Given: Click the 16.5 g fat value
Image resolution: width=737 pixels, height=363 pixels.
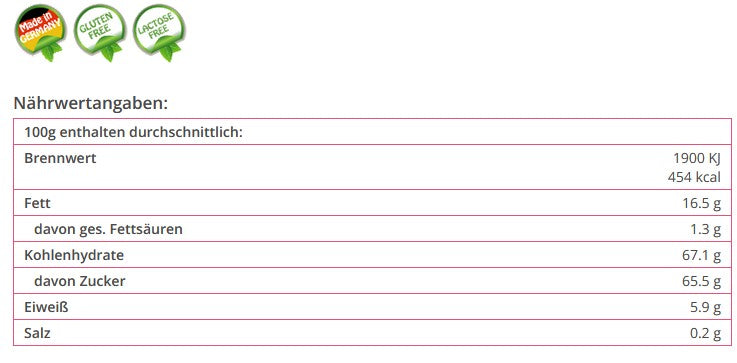Looking at the screenshot, I should coord(701,204).
